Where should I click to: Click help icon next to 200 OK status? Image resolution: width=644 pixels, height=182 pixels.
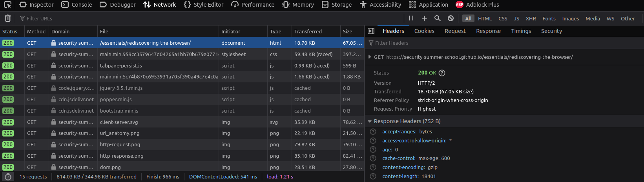[442, 73]
